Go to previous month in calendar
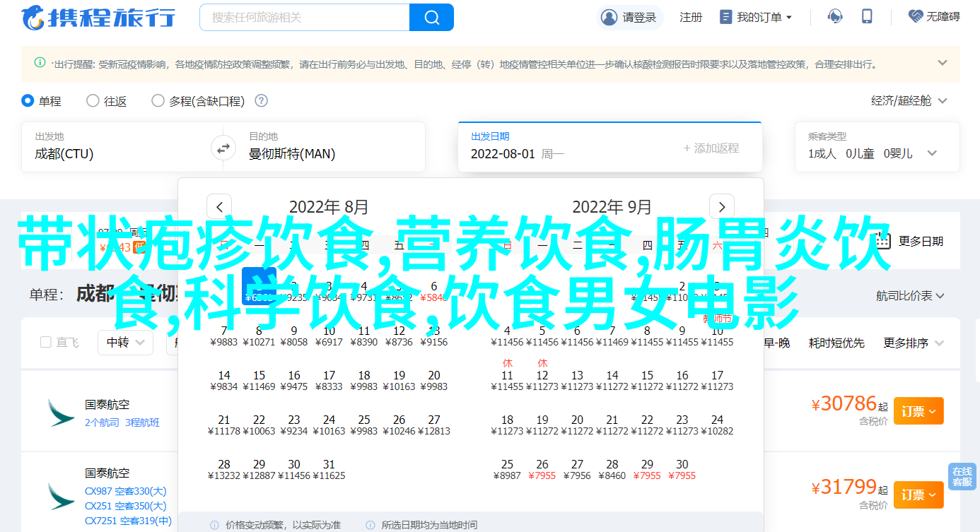The width and height of the screenshot is (980, 532). point(219,207)
